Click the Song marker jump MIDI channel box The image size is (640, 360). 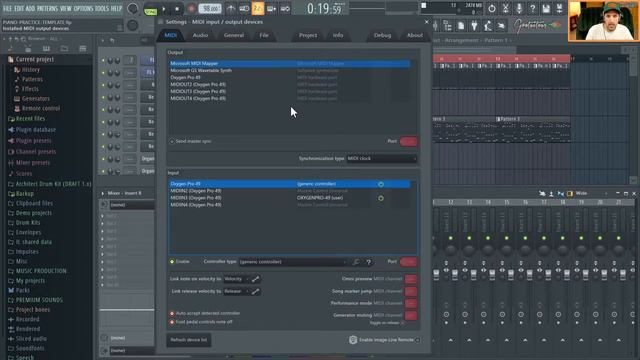coord(411,291)
